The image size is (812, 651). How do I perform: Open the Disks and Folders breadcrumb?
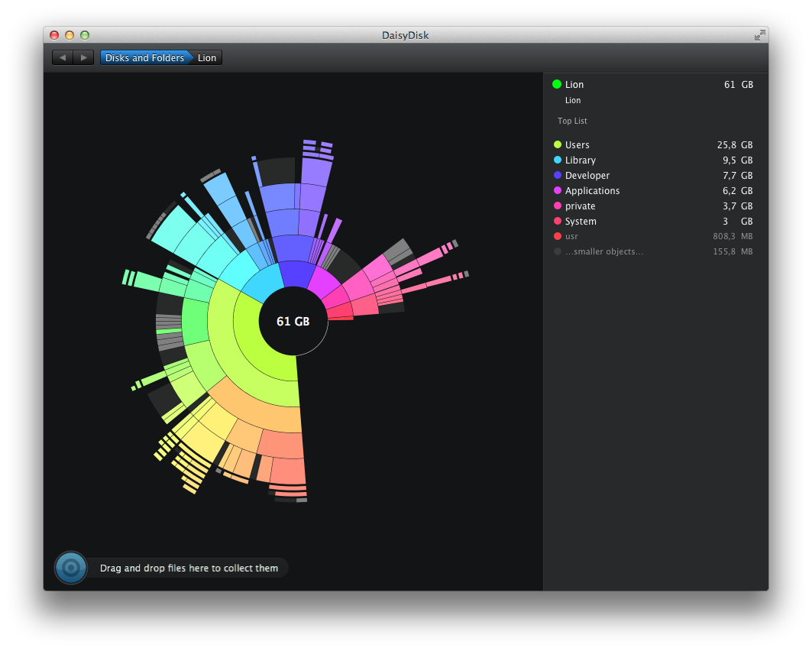click(x=145, y=57)
